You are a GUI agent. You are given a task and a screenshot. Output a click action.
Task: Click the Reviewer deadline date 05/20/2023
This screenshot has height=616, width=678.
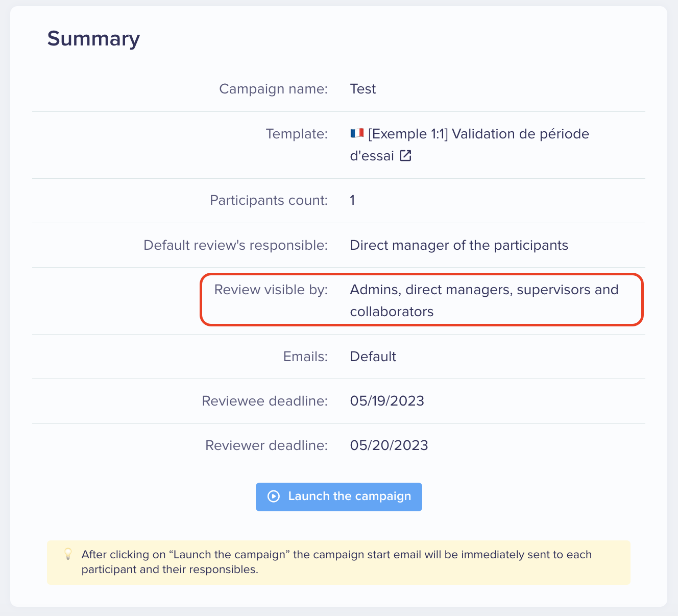click(x=389, y=445)
